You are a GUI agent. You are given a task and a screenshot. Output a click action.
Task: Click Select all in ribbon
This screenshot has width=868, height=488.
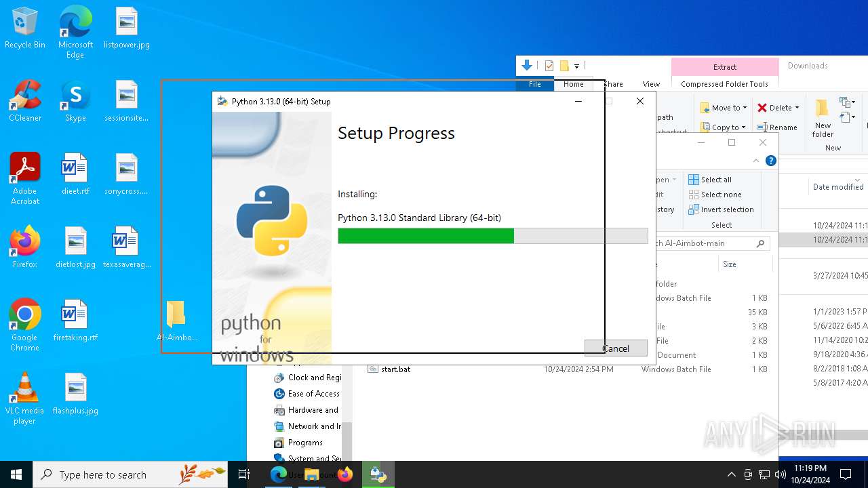click(710, 180)
